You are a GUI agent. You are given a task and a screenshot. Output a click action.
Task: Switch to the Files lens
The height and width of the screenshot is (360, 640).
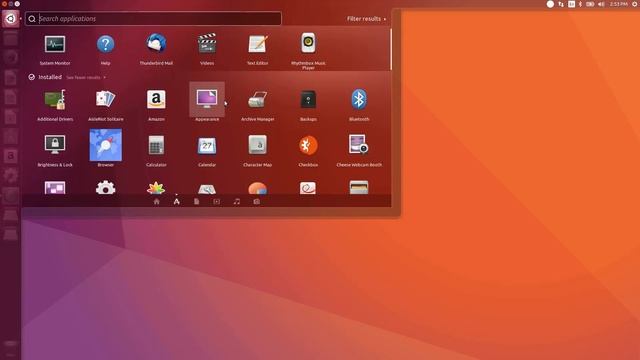tap(196, 202)
